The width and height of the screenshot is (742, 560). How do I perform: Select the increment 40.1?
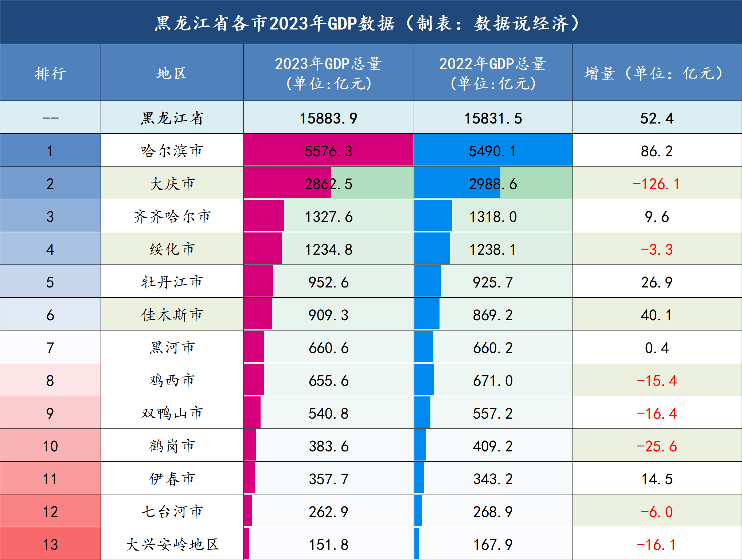pos(657,315)
